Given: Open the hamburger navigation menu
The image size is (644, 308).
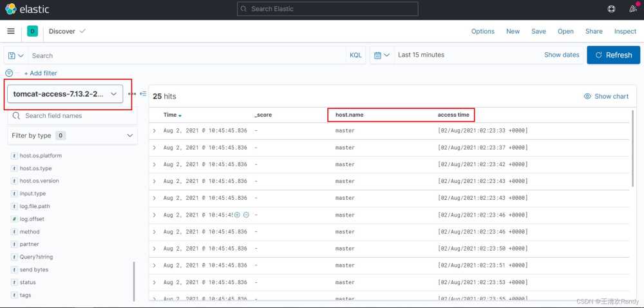Looking at the screenshot, I should [11, 31].
